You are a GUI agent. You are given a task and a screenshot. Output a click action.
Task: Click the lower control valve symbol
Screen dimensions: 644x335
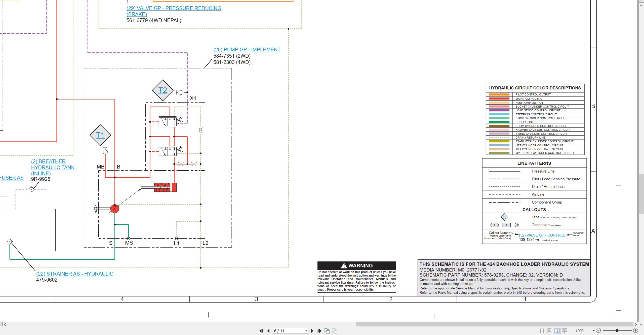(168, 152)
